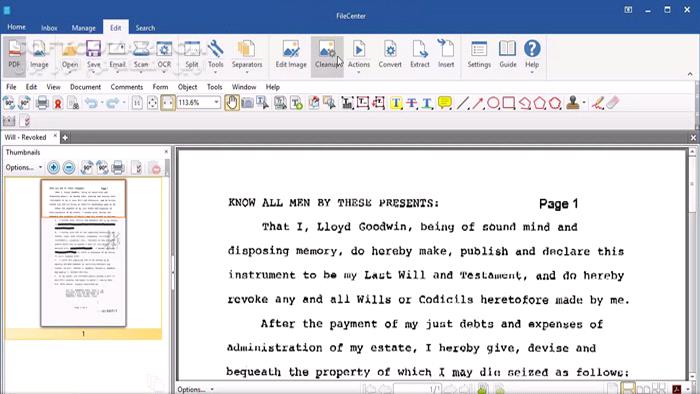This screenshot has height=394, width=700.
Task: Open the Guide button
Action: pyautogui.click(x=508, y=54)
